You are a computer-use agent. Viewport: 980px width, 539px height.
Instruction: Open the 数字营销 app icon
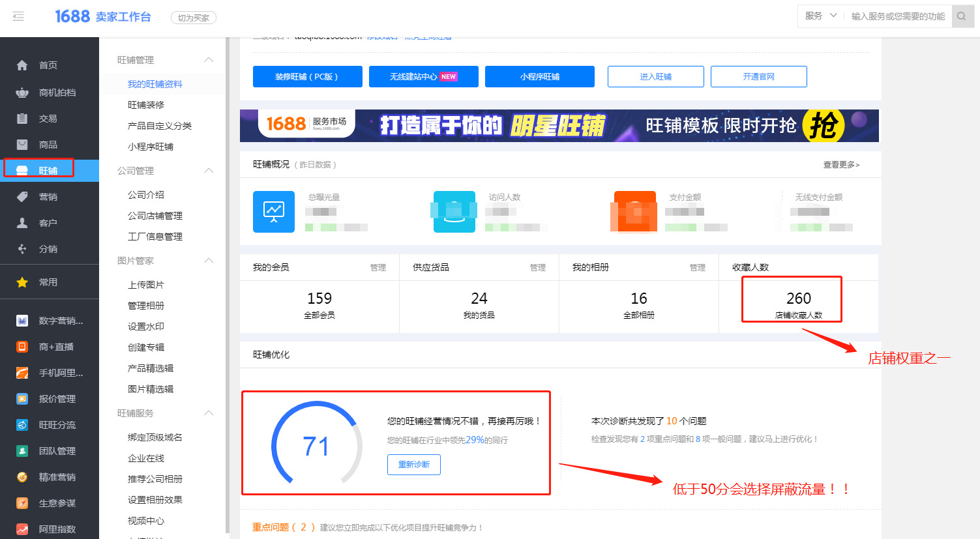(22, 321)
